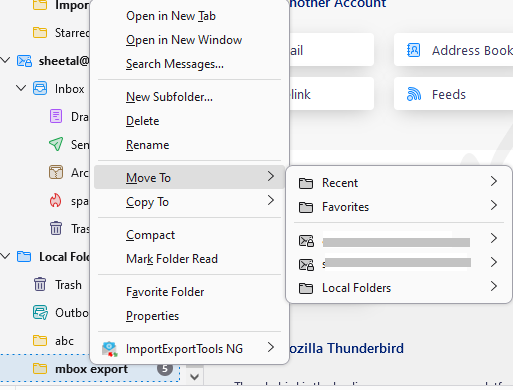Screen dimensions: 513x390
Task: Choose Local Folders in submenu
Action: (399, 288)
